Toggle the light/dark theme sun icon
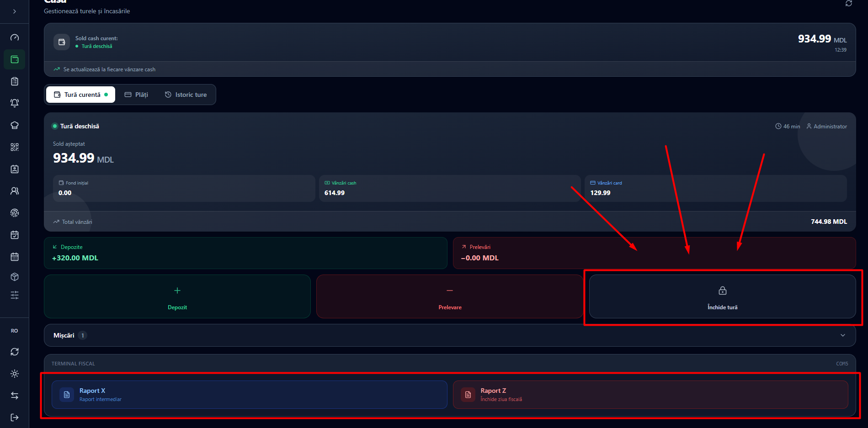868x428 pixels. point(15,374)
